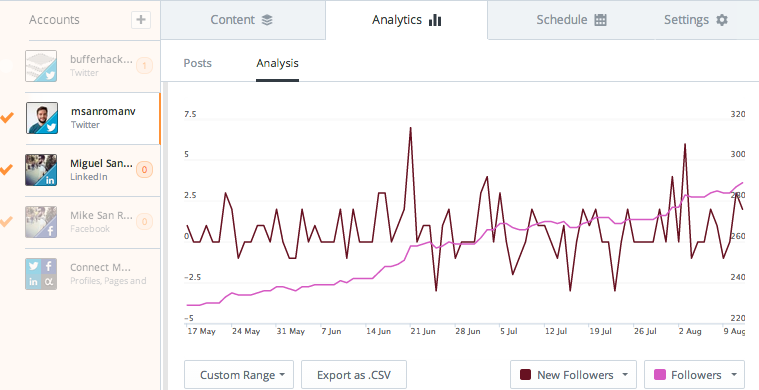
Task: Click the Settings gear icon
Action: 722,20
